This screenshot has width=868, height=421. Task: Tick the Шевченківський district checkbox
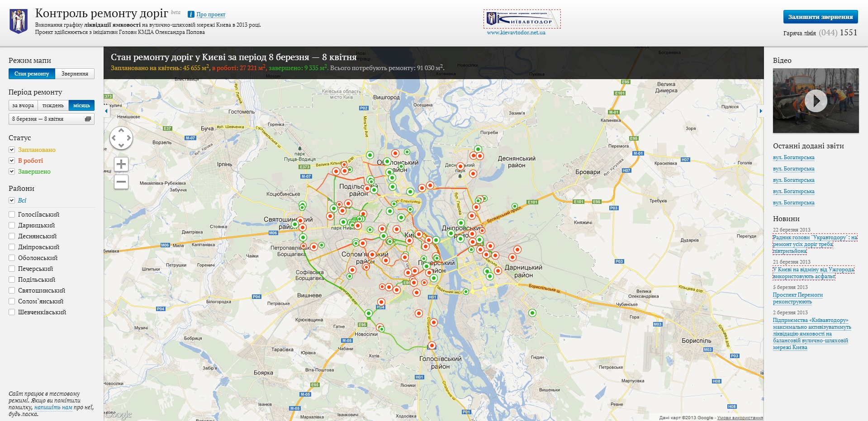tap(12, 312)
